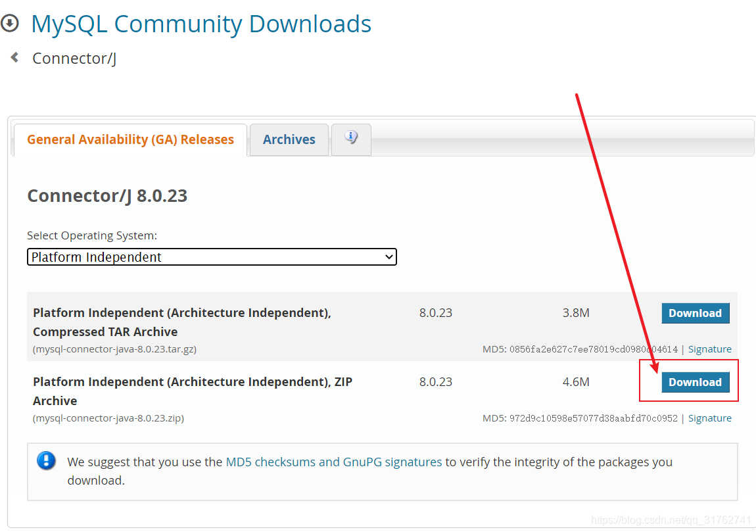This screenshot has width=756, height=532.
Task: Click the blue exclamation notice icon
Action: (46, 460)
